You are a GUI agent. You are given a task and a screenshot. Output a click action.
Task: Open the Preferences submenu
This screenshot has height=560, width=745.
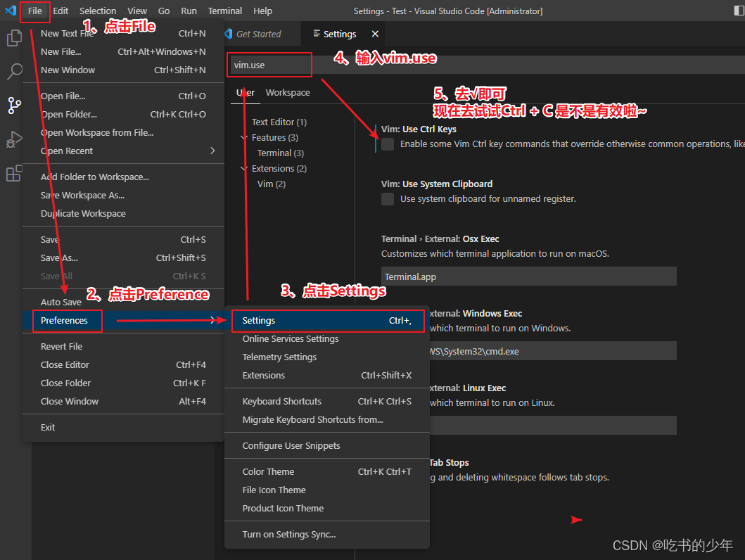click(x=123, y=320)
